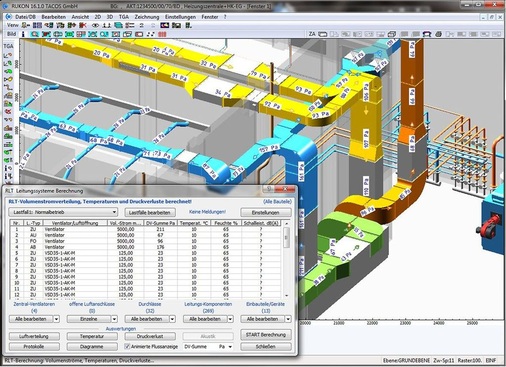Click the Schließen button
The image size is (506, 367).
click(266, 347)
